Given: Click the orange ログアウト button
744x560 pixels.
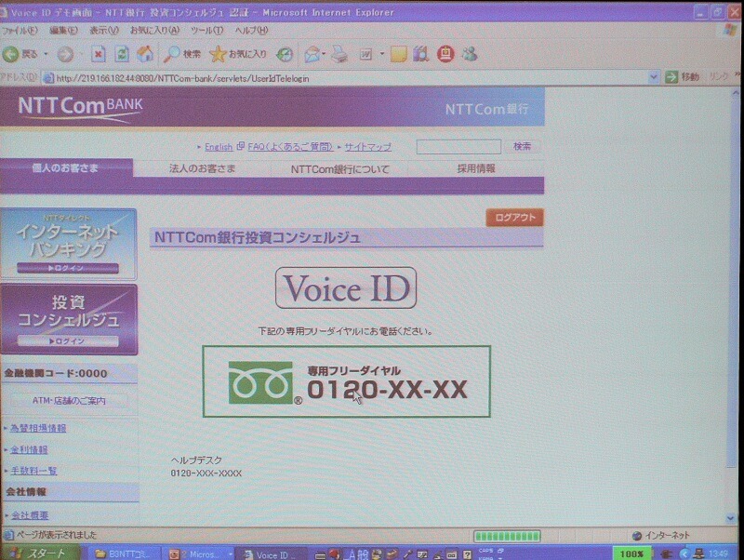Looking at the screenshot, I should point(515,218).
